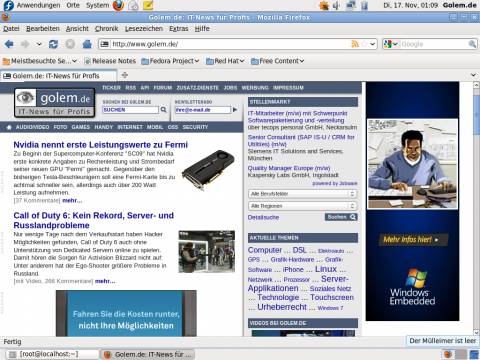Click into the URL address field
Screen dimensions: 480x360
[x=230, y=44]
